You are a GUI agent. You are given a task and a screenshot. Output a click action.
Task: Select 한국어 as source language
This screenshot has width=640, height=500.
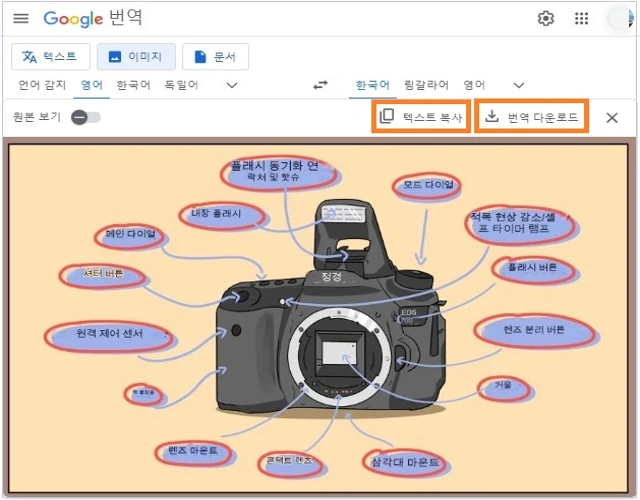(x=133, y=85)
